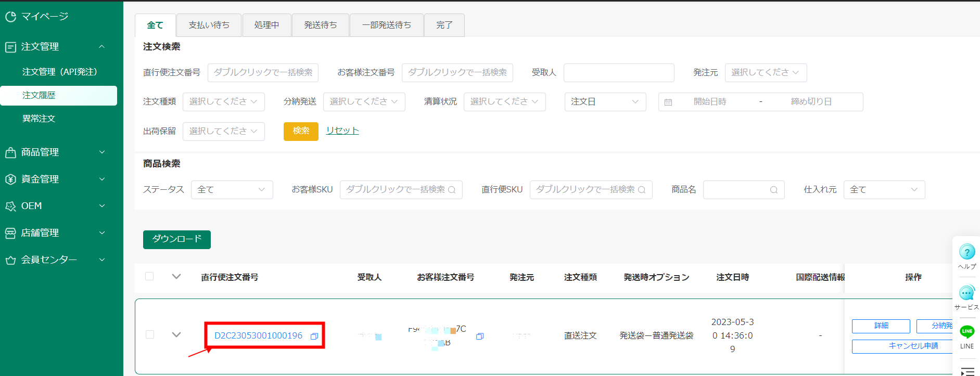
Task: Open 注文履歴 in sidebar
Action: [x=59, y=95]
